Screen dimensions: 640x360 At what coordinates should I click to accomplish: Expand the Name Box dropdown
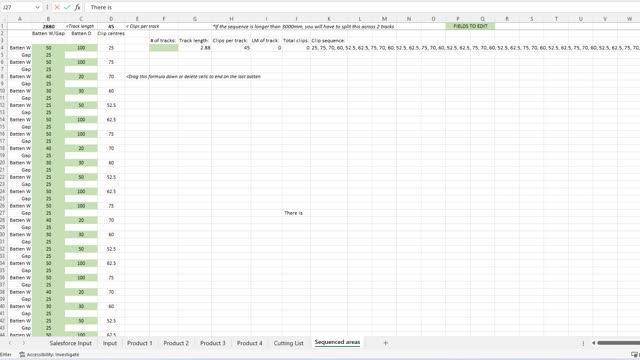tap(37, 7)
